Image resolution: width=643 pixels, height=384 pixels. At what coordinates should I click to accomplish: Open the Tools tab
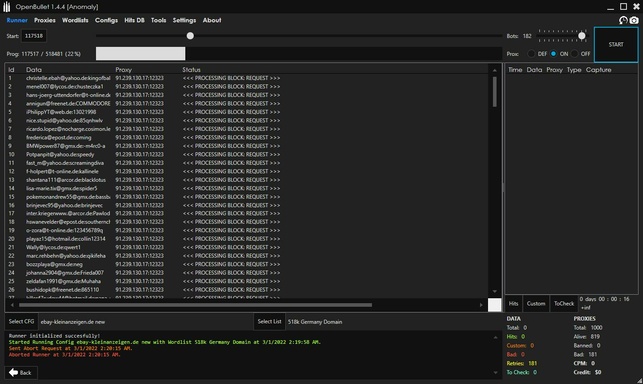pos(158,20)
